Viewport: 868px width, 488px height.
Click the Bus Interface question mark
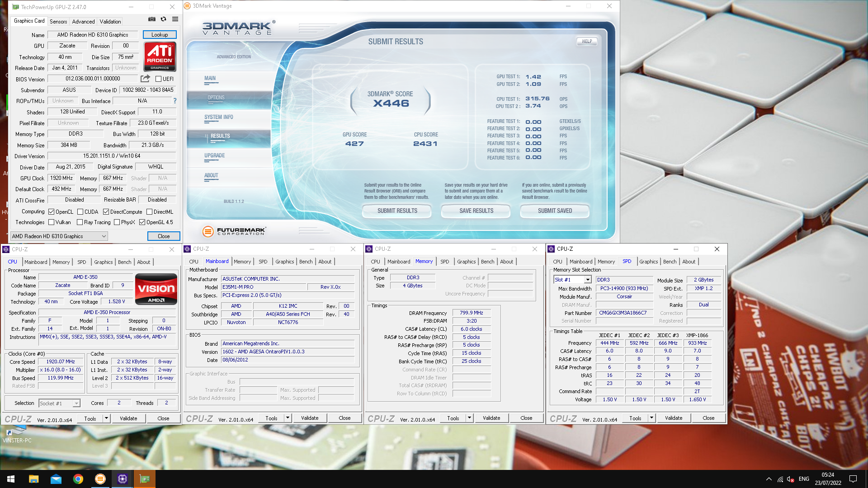click(175, 101)
